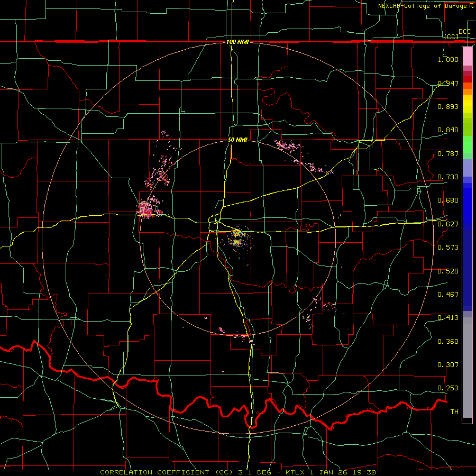Select the 0.947 scale value
Screen dimensions: 476x476
pyautogui.click(x=448, y=83)
